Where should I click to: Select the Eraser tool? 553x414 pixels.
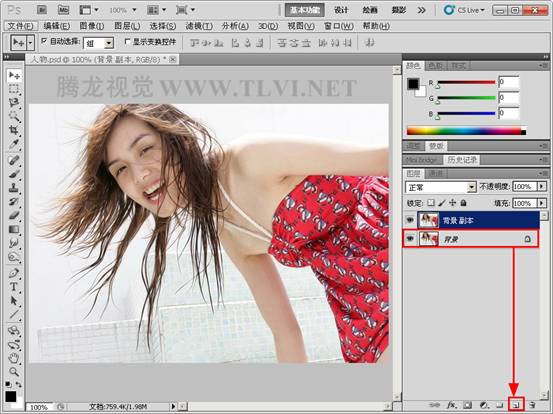(14, 215)
